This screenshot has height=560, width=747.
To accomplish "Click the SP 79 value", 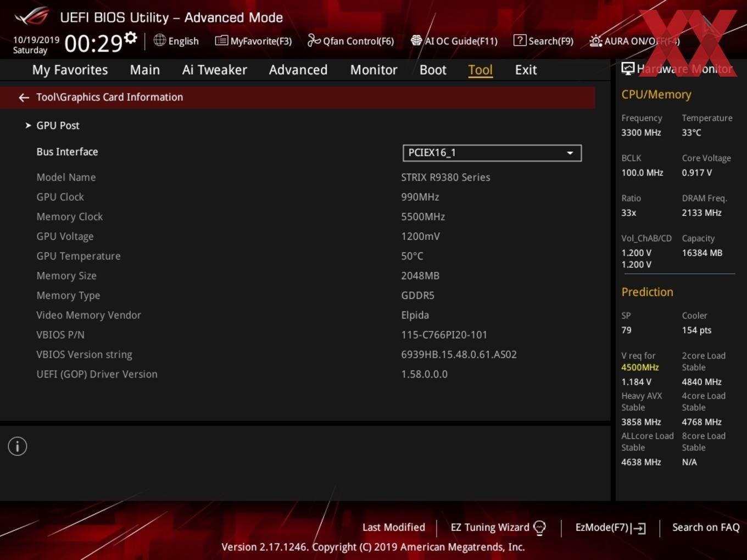I will (626, 330).
